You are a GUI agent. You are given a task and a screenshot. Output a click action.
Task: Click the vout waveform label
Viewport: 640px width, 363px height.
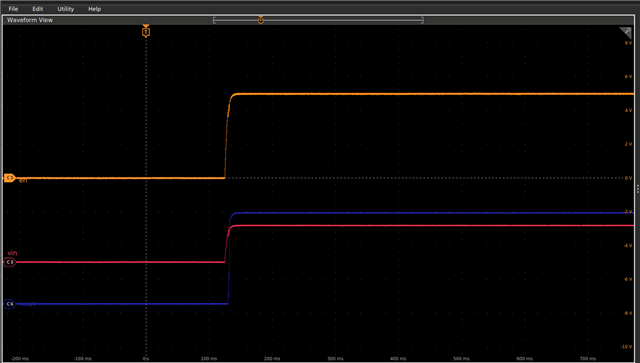27,304
